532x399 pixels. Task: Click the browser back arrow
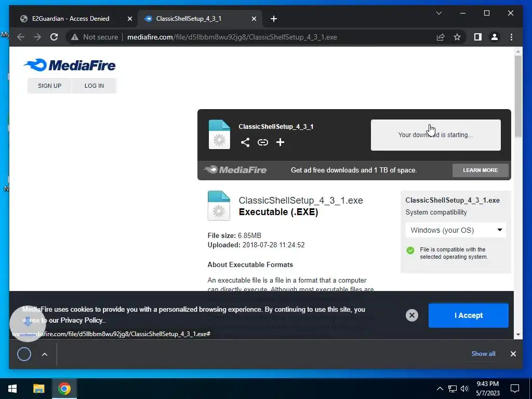point(21,37)
